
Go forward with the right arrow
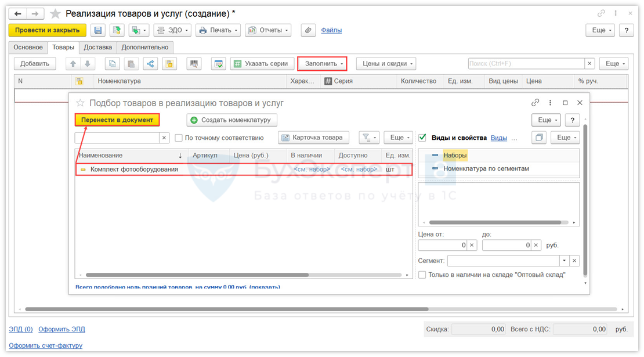(35, 13)
